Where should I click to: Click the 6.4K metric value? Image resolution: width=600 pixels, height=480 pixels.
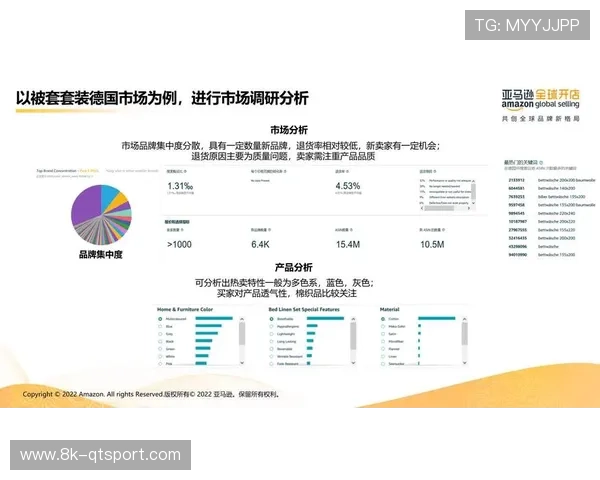(x=261, y=245)
